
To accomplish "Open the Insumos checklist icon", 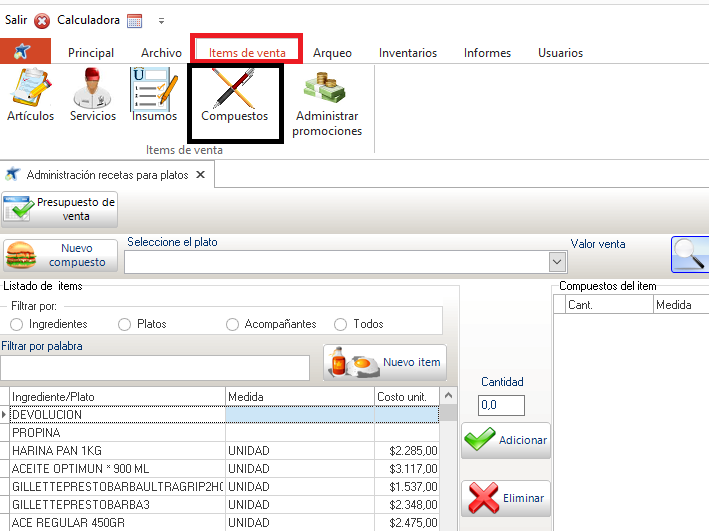I will [154, 88].
